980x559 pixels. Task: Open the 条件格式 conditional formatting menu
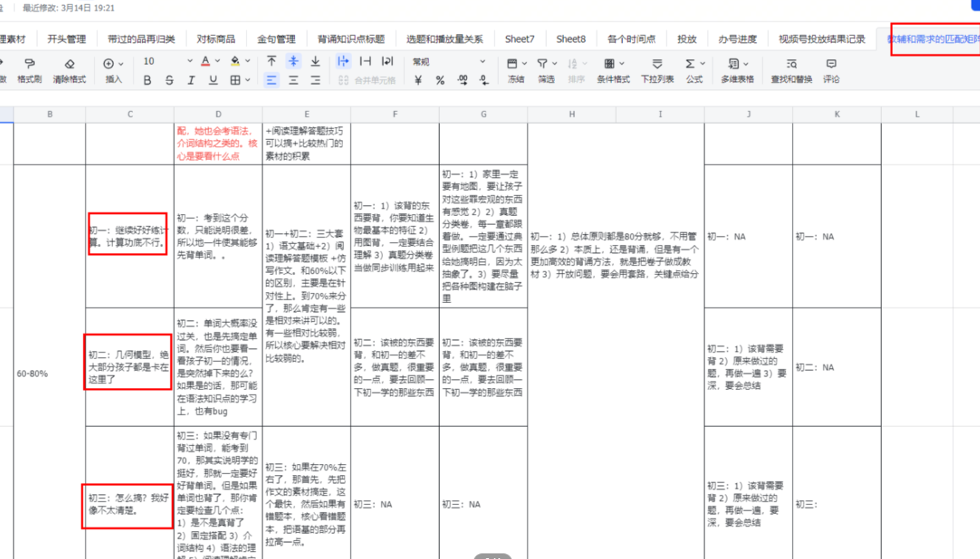[613, 70]
